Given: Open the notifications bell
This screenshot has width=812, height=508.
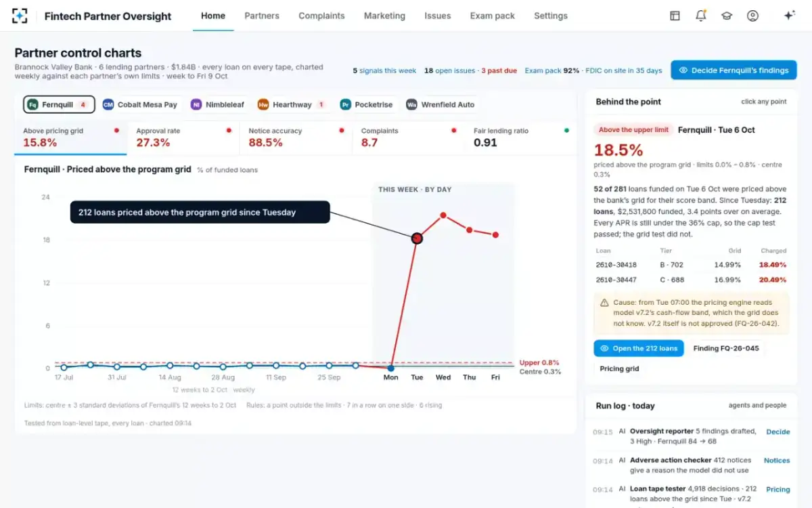Looking at the screenshot, I should click(x=700, y=16).
